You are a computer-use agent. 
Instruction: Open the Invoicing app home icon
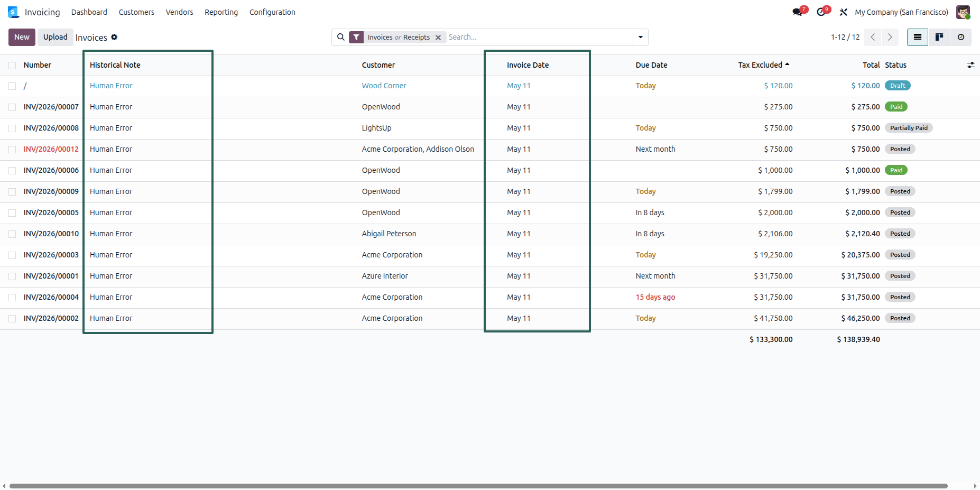pos(13,12)
